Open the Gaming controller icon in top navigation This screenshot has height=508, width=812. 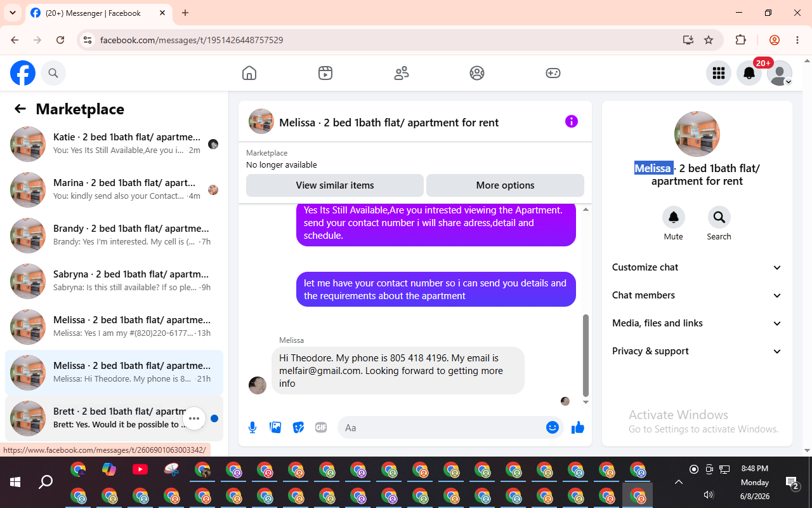tap(553, 73)
